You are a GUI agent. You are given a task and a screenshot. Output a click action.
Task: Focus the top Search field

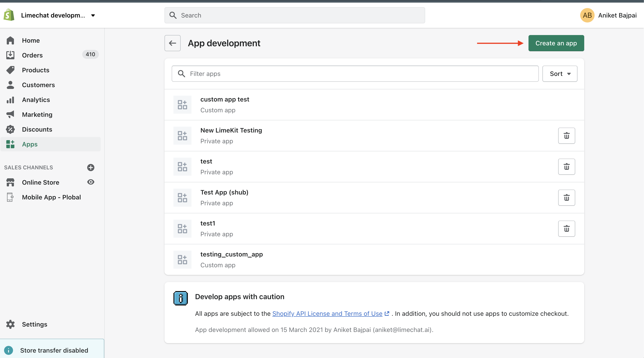pyautogui.click(x=295, y=15)
